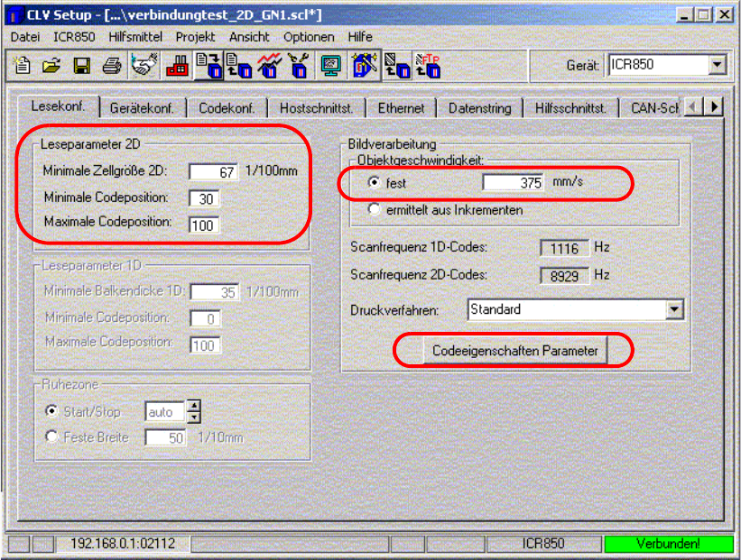Click the Minimale Zellgröße 2D field
The image size is (741, 560).
pyautogui.click(x=214, y=172)
